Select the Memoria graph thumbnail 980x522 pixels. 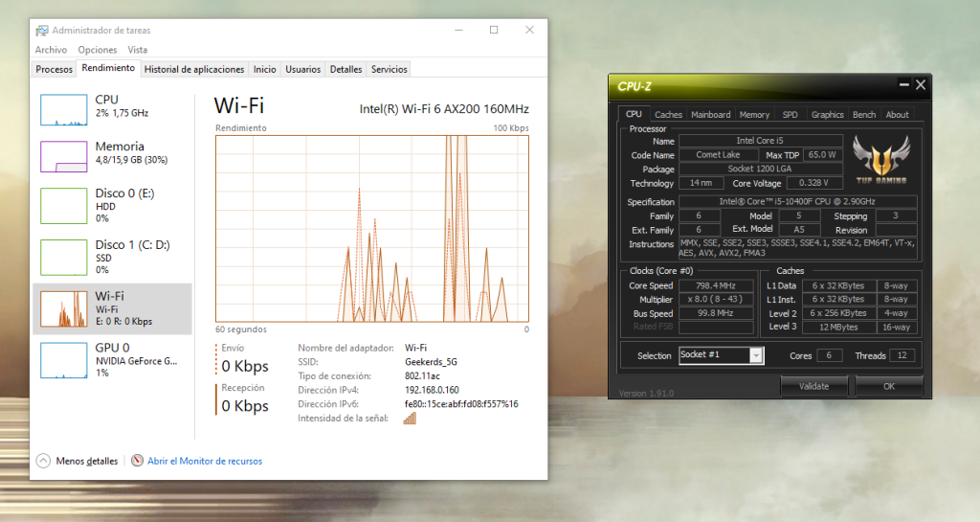(64, 156)
